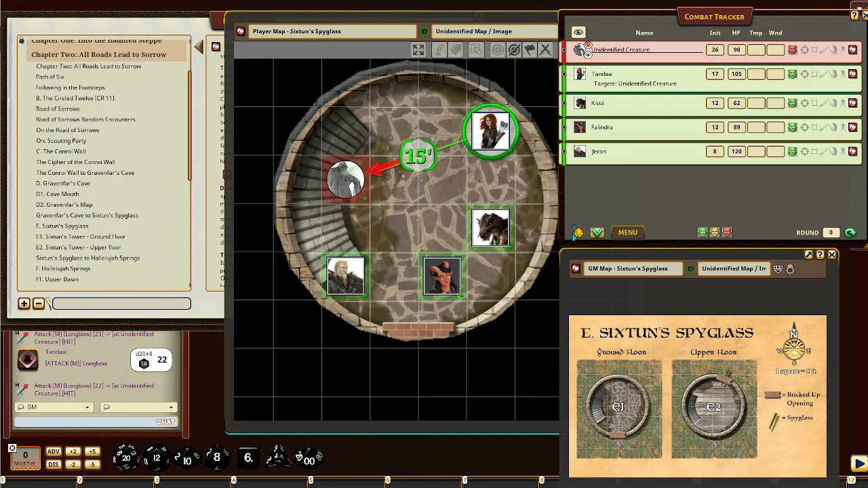Image resolution: width=868 pixels, height=488 pixels.
Task: Click the chat entry field
Action: [x=96, y=422]
